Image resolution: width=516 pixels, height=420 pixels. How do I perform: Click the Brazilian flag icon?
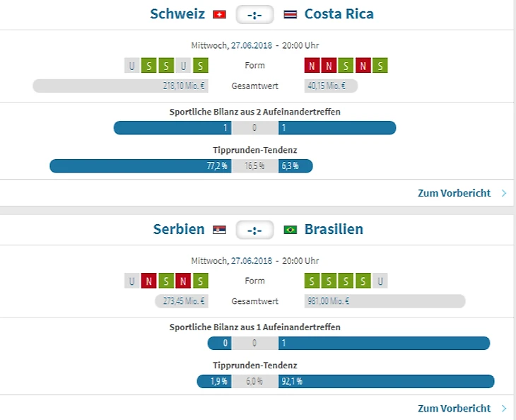pos(290,230)
